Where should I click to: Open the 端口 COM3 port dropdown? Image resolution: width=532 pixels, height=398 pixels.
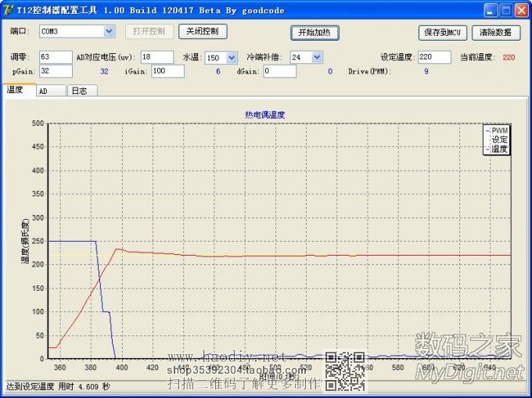click(x=109, y=31)
